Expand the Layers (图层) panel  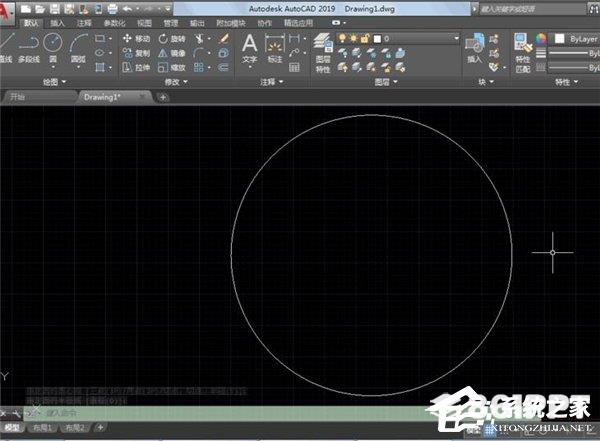[386, 82]
